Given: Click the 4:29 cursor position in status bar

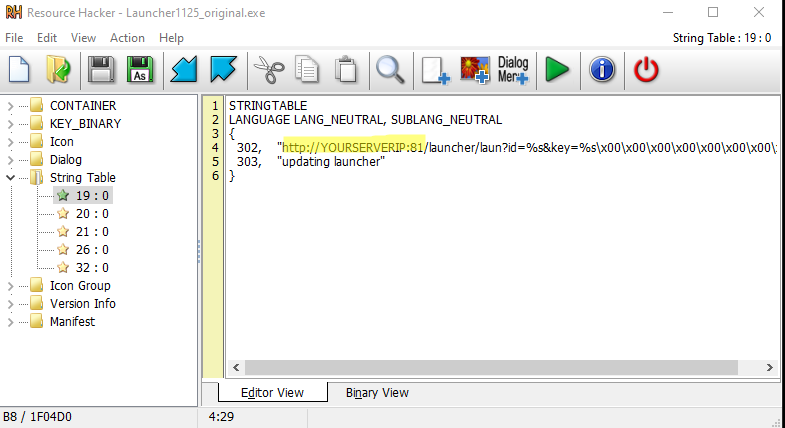Looking at the screenshot, I should [221, 417].
